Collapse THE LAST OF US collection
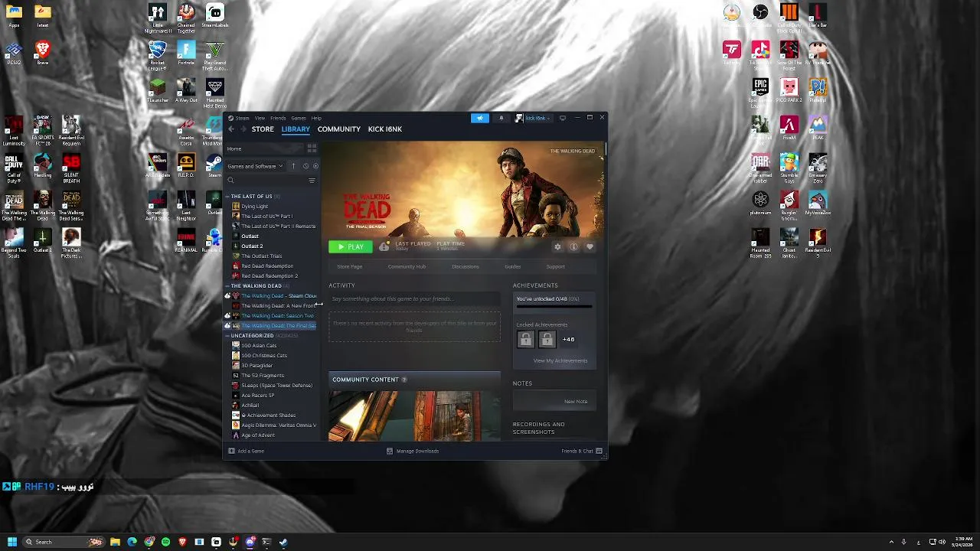The image size is (980, 551). click(227, 197)
